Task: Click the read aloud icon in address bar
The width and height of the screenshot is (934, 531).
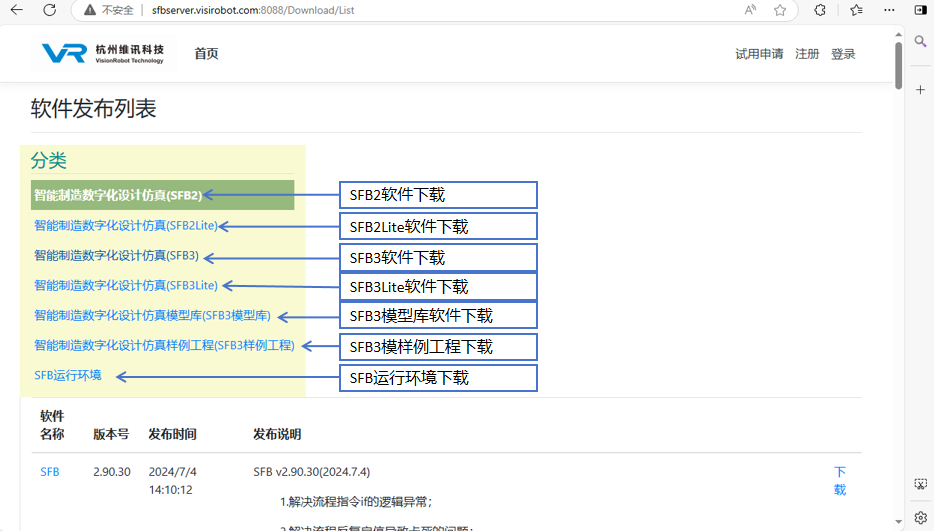Action: [751, 10]
